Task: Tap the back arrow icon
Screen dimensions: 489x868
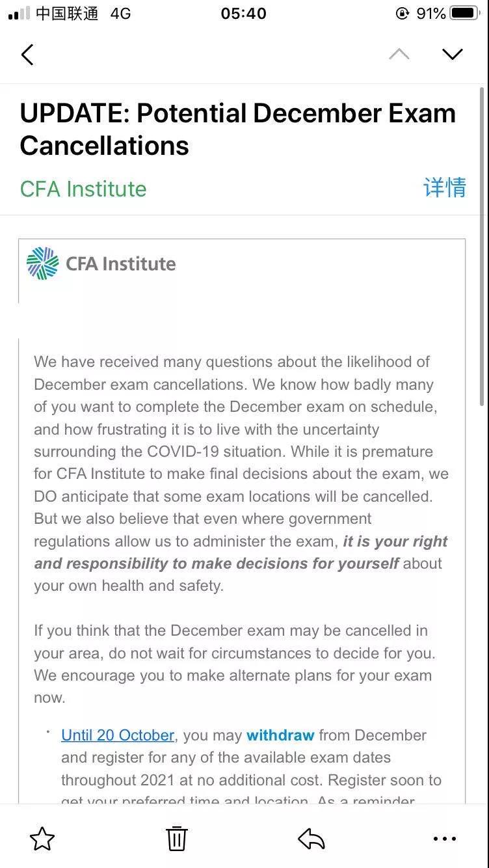Action: (x=27, y=55)
